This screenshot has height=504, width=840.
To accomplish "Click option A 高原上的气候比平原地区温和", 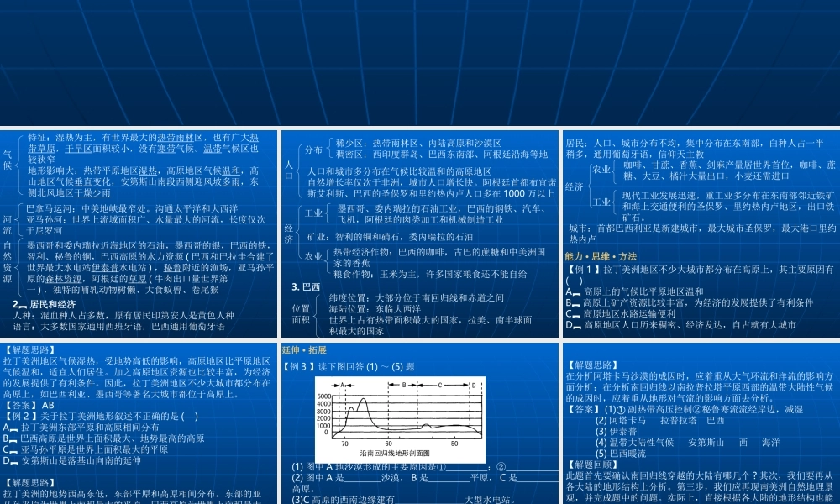I will (x=634, y=292).
